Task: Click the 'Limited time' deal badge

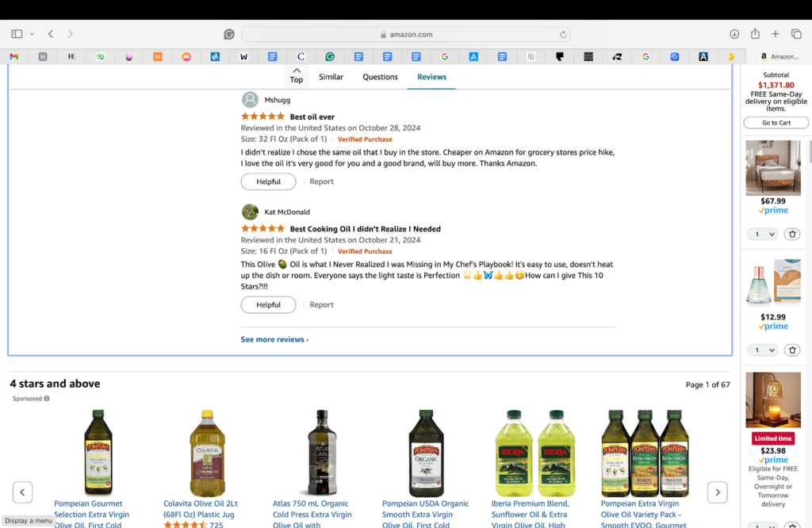Action: [x=773, y=438]
